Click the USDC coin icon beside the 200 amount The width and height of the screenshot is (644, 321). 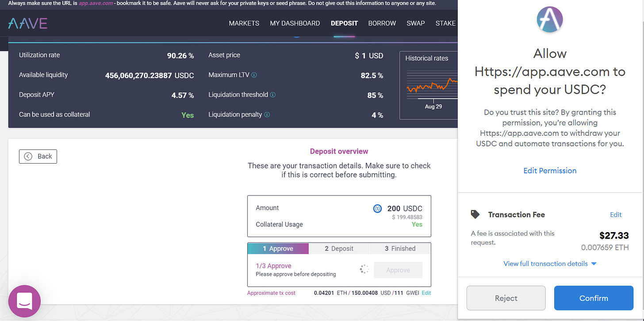pos(377,208)
